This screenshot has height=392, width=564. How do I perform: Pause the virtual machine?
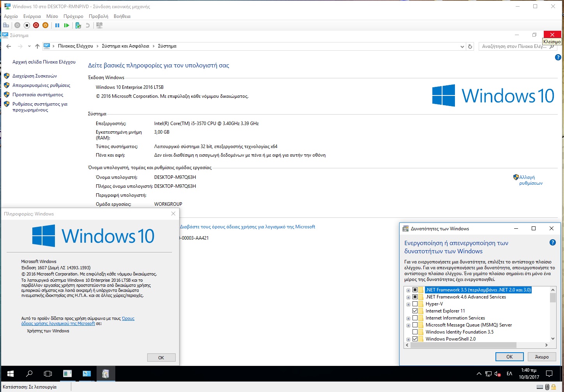(57, 25)
